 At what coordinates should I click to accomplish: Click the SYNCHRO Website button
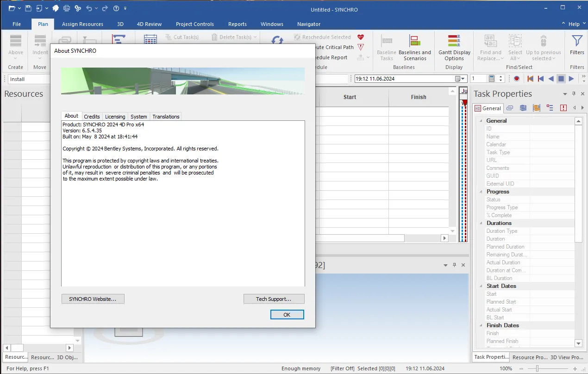[x=93, y=299]
